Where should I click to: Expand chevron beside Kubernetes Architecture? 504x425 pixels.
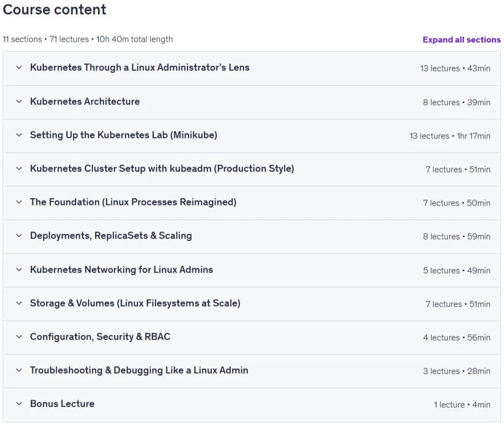(19, 102)
